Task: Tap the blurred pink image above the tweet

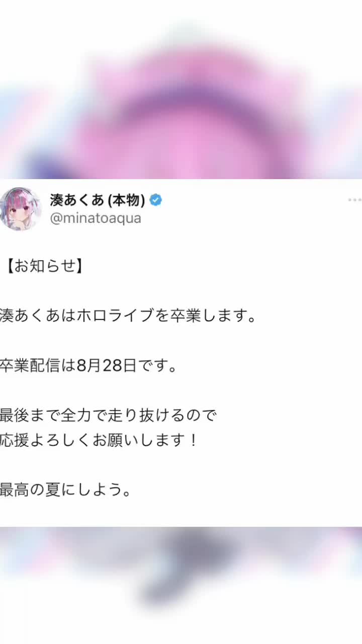Action: tap(181, 90)
